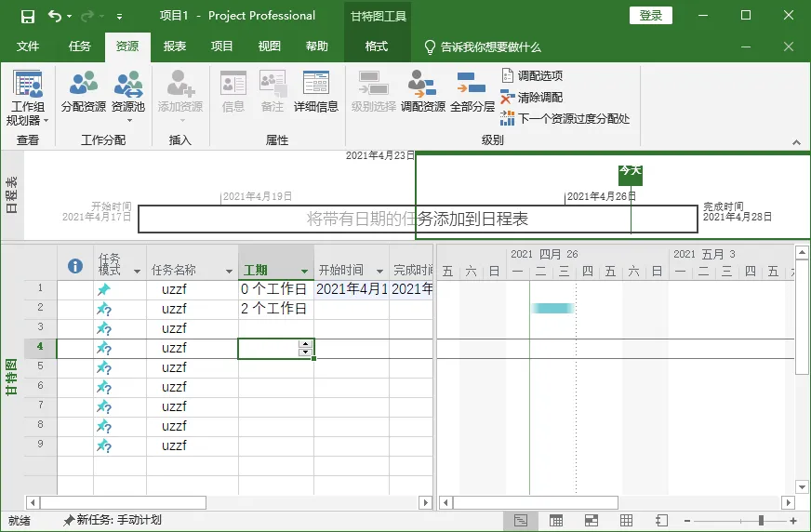Open the 文件 menu tab

click(x=27, y=47)
